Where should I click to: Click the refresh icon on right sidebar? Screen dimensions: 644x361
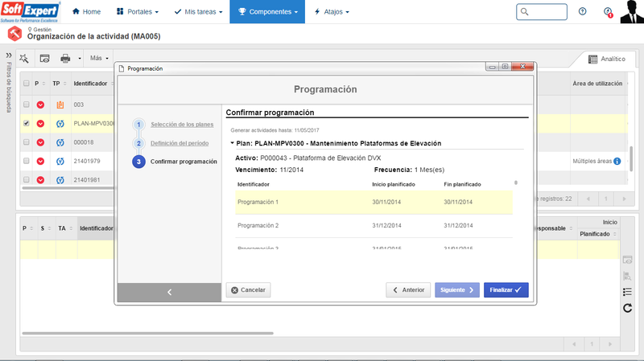point(628,308)
